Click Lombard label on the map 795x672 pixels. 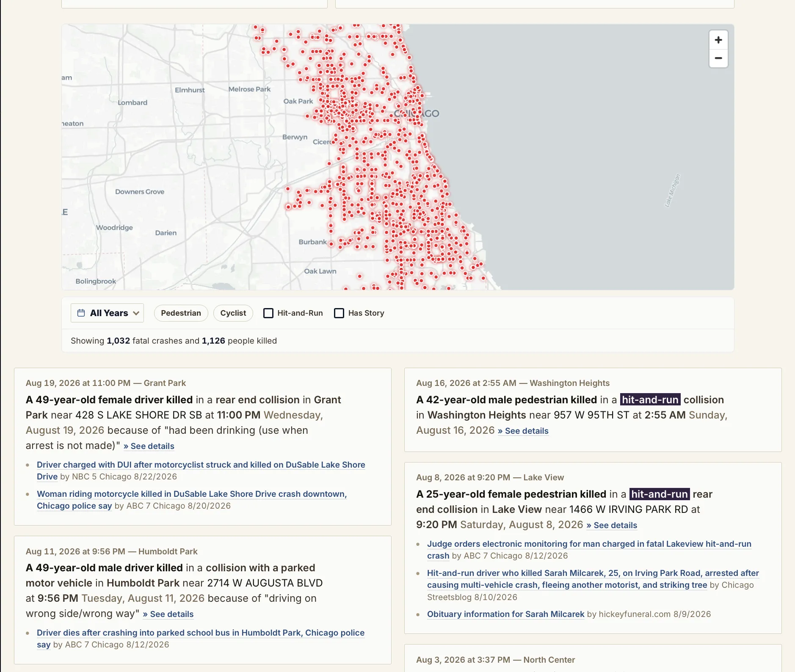pos(132,103)
